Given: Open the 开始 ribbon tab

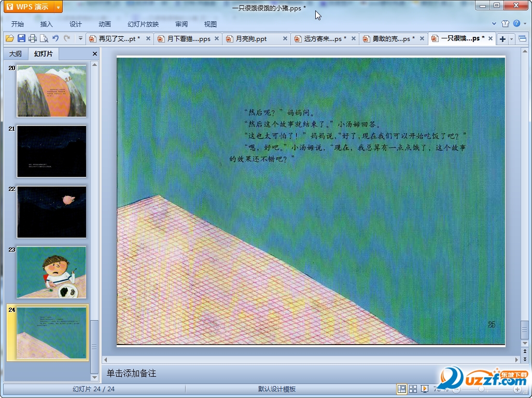Looking at the screenshot, I should pyautogui.click(x=17, y=24).
